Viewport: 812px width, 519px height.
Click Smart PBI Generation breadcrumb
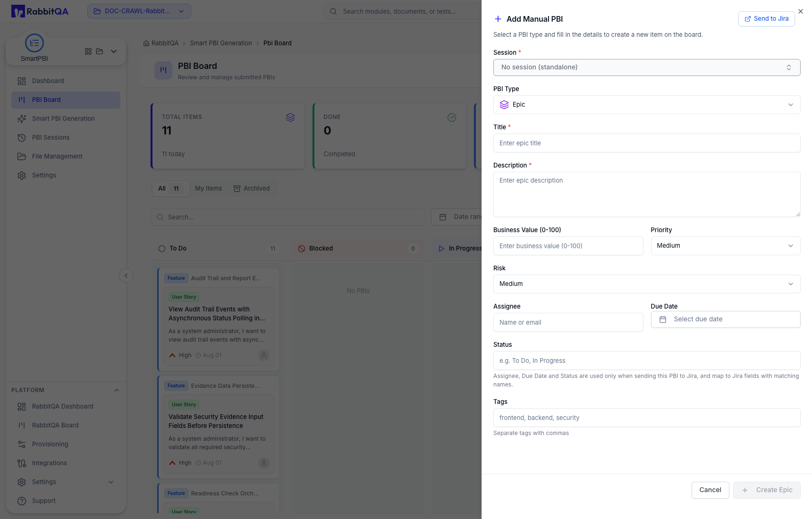221,43
